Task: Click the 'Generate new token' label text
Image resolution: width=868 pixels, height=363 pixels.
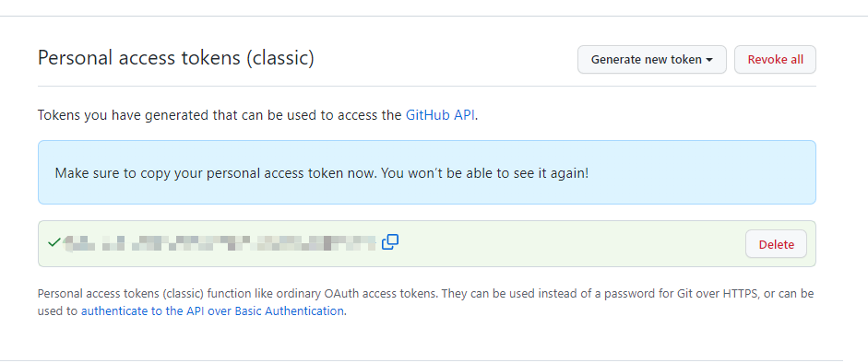Action: (x=646, y=60)
